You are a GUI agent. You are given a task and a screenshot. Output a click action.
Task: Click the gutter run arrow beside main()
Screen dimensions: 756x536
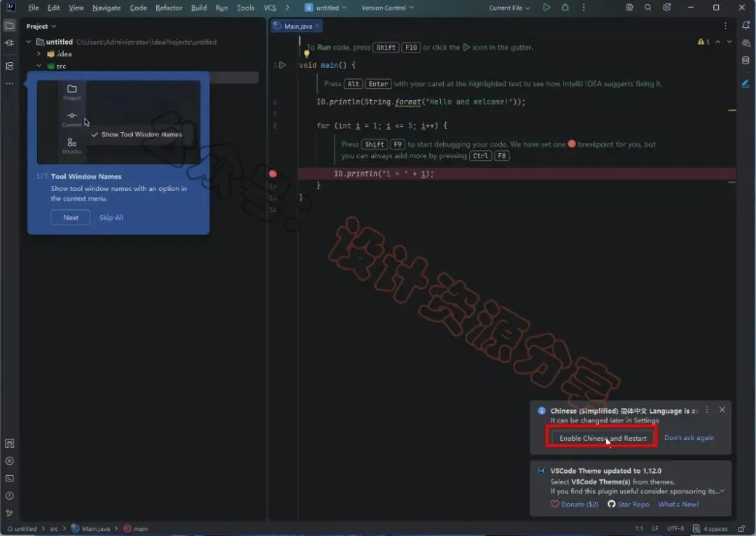(x=283, y=65)
